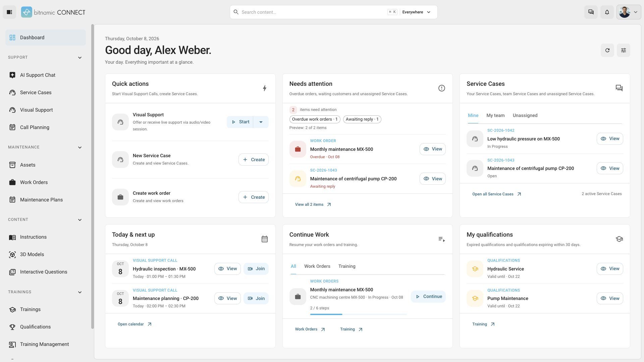Collapse the sidebar with the top-left panel icon
Viewport: 644px width, 362px height.
[x=9, y=12]
